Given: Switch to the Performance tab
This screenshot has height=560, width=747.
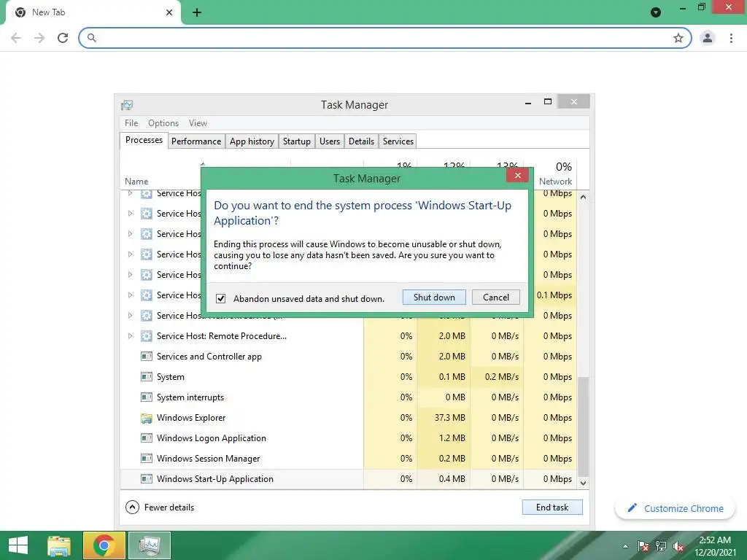Looking at the screenshot, I should point(196,141).
